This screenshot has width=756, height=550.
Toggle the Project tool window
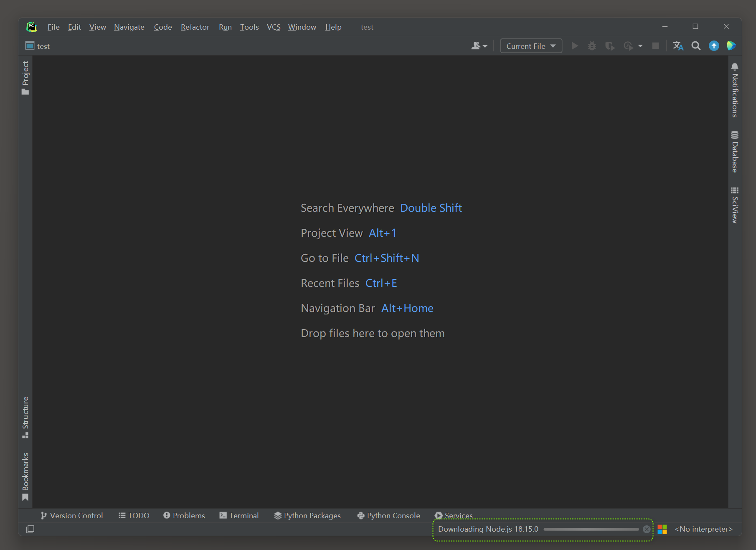click(25, 78)
